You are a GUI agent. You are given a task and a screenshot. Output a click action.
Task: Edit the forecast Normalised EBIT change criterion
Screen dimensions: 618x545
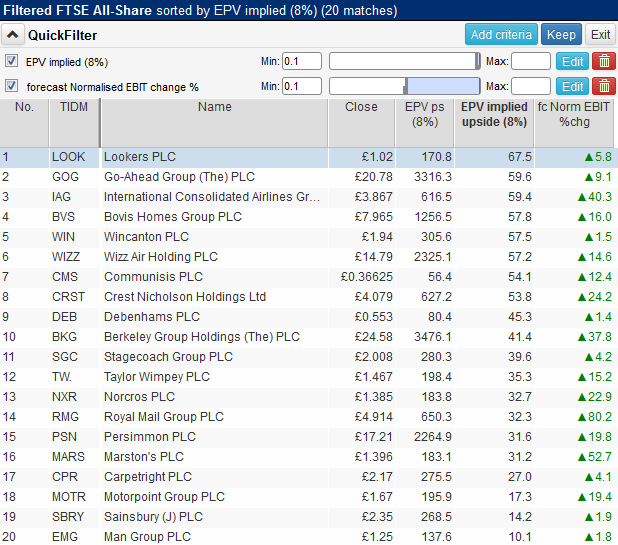tap(572, 86)
